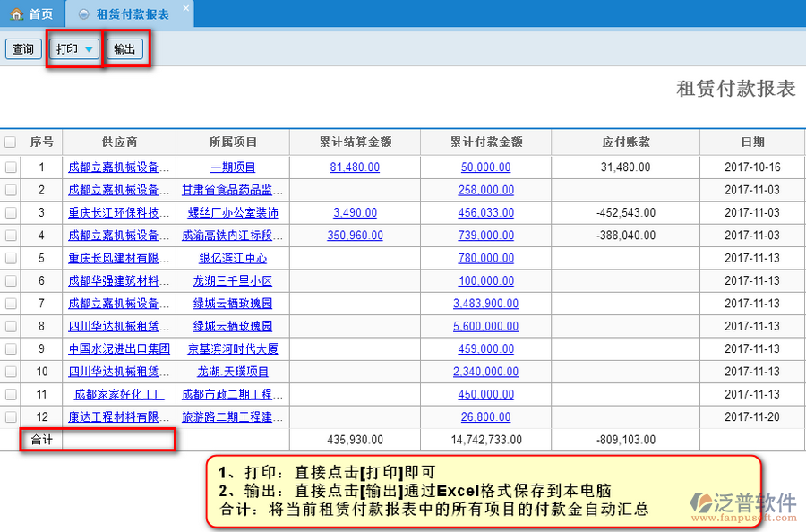This screenshot has height=532, width=806.
Task: Click the home icon on 首页 tab
Action: (x=16, y=14)
